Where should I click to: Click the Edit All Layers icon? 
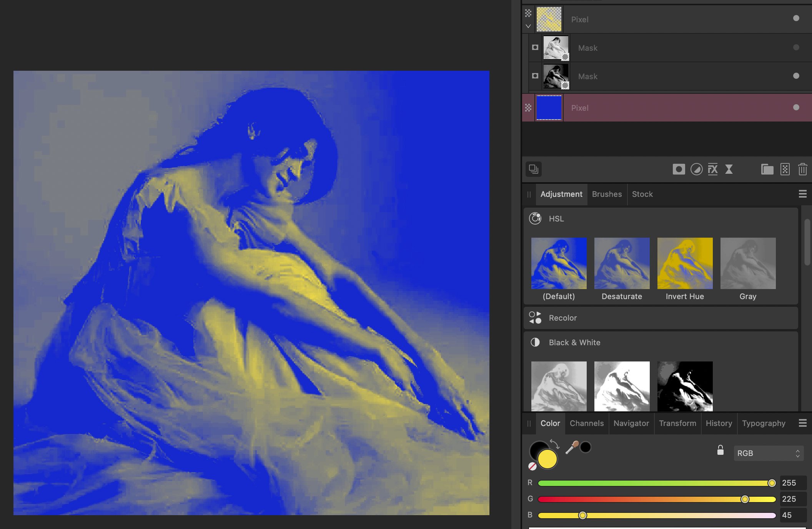click(534, 169)
